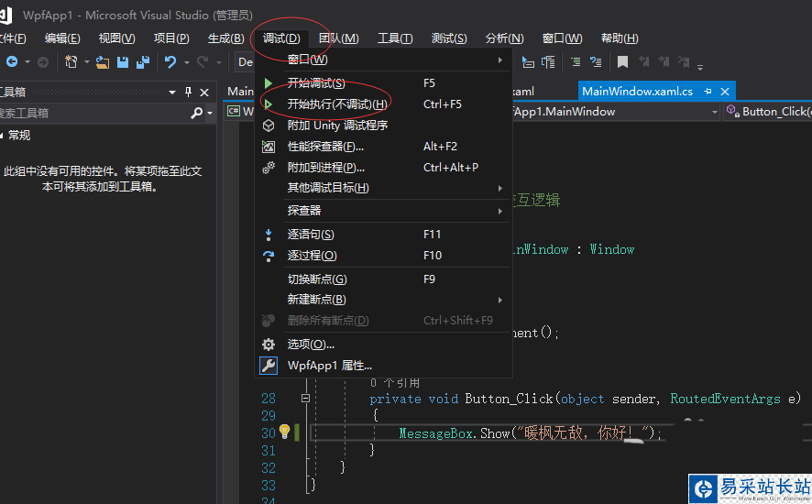Collapse the 常规 toolbox group

point(2,136)
